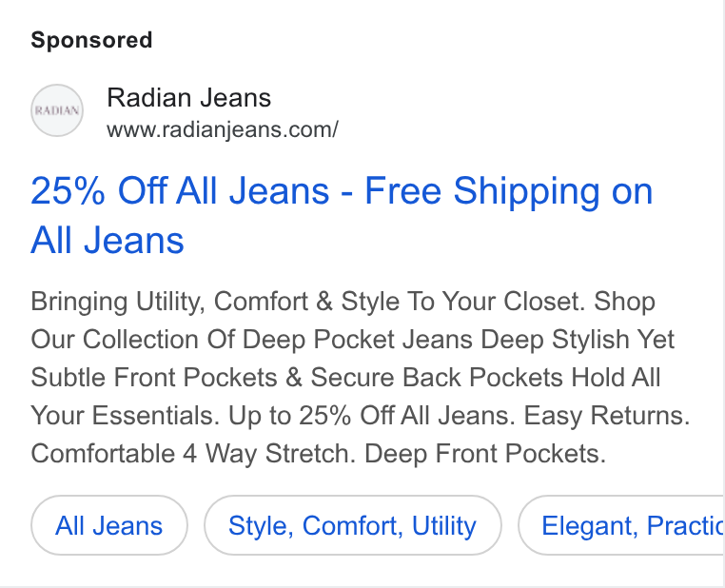Click 'Free Shipping on' in the blue headline
This screenshot has width=725, height=588.
pyautogui.click(x=509, y=191)
